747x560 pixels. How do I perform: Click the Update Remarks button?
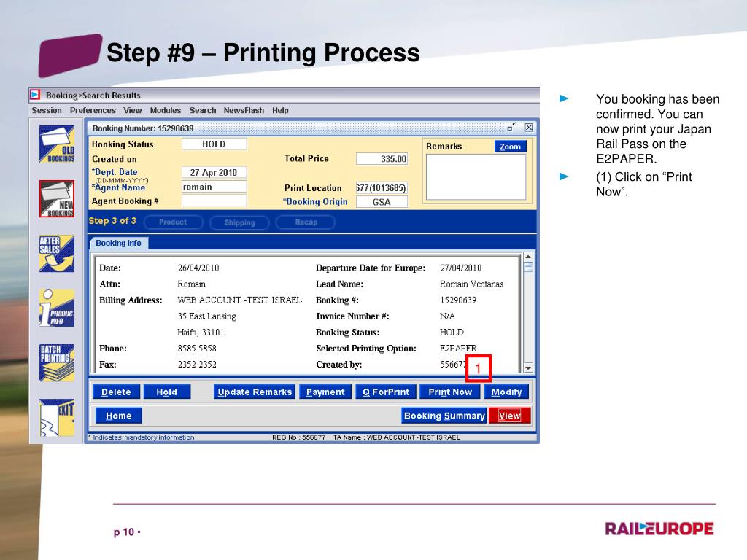[x=255, y=392]
